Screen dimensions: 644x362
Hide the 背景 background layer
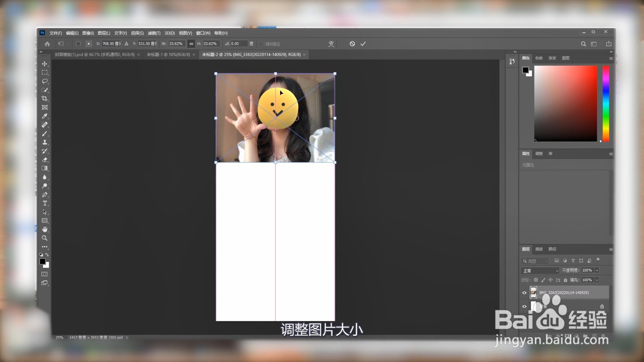524,306
